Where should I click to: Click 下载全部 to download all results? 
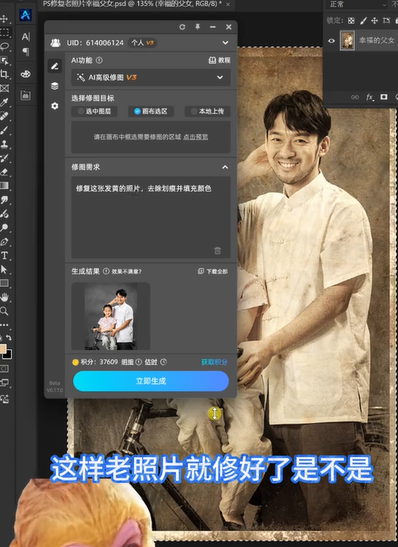(213, 271)
